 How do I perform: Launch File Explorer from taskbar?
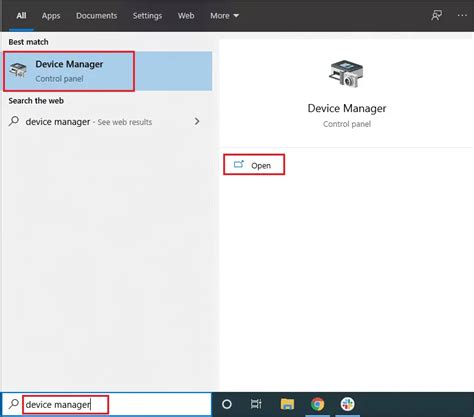(287, 404)
